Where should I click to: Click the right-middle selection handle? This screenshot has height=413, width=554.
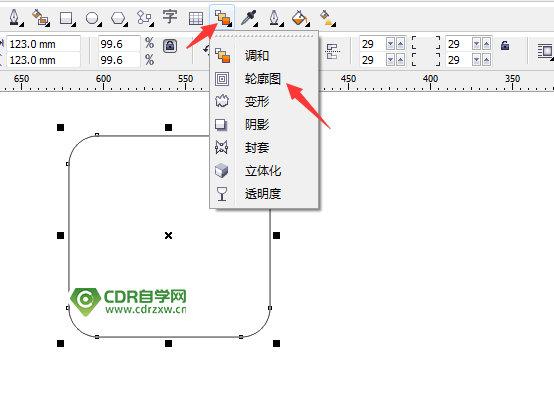click(x=277, y=235)
